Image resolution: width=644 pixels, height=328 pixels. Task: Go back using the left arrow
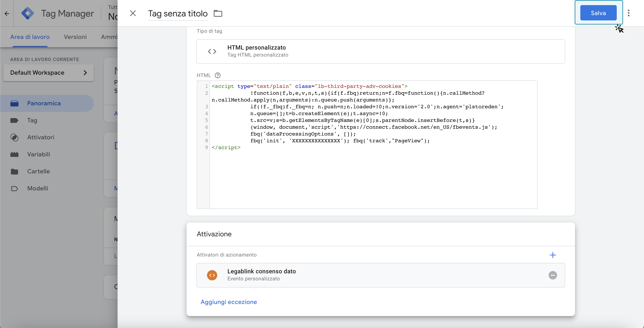point(7,13)
